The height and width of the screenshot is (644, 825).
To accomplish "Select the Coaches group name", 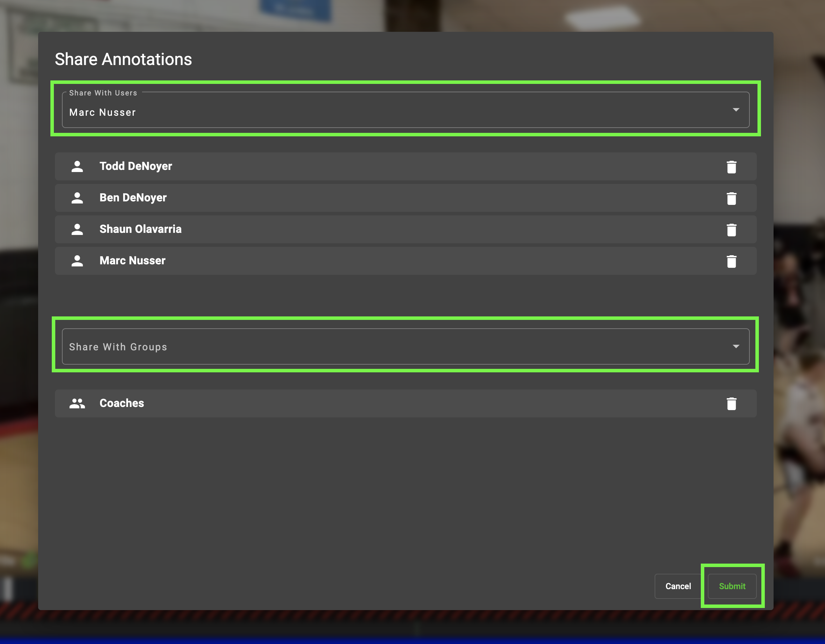I will point(122,403).
